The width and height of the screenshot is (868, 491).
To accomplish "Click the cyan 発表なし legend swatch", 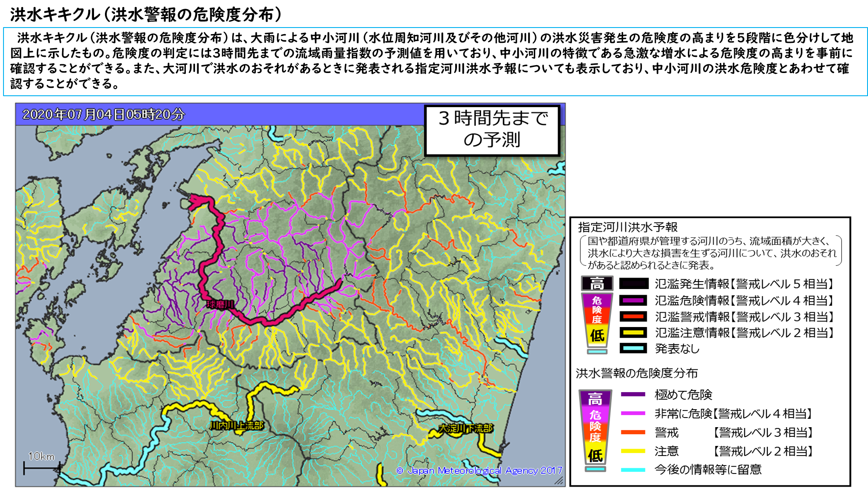I will point(634,348).
